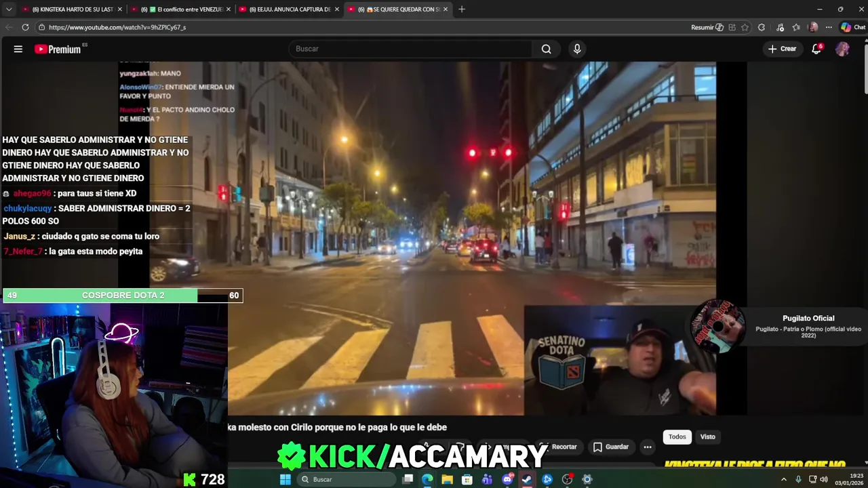The height and width of the screenshot is (488, 868).
Task: Open the YouTube hamburger guide menu
Action: pos(18,49)
